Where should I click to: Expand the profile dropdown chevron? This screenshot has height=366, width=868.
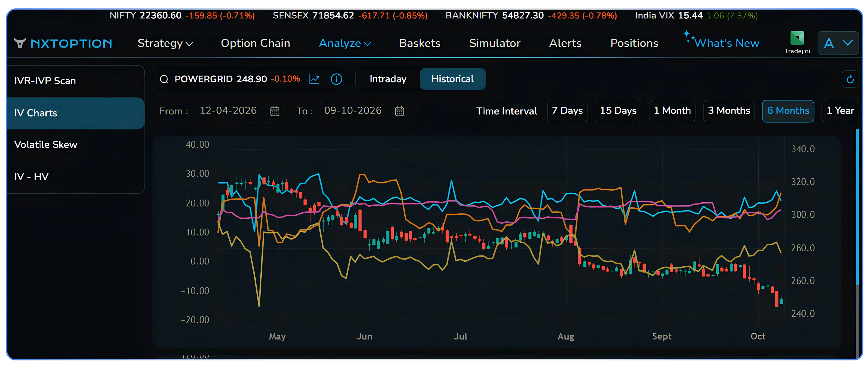click(848, 43)
